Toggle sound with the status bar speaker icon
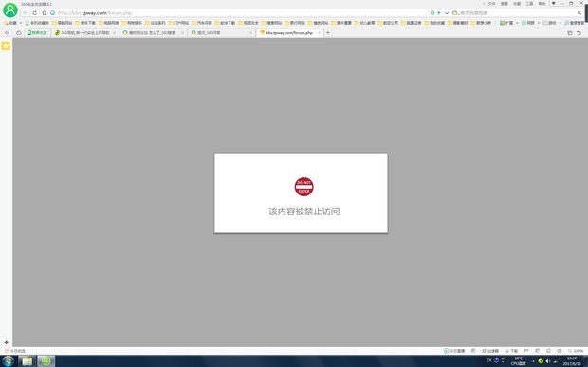Image resolution: width=588 pixels, height=367 pixels. click(x=560, y=351)
